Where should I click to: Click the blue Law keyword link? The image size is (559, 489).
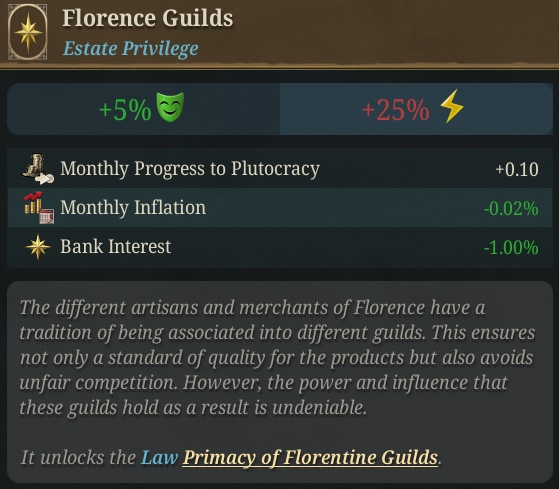[x=159, y=457]
